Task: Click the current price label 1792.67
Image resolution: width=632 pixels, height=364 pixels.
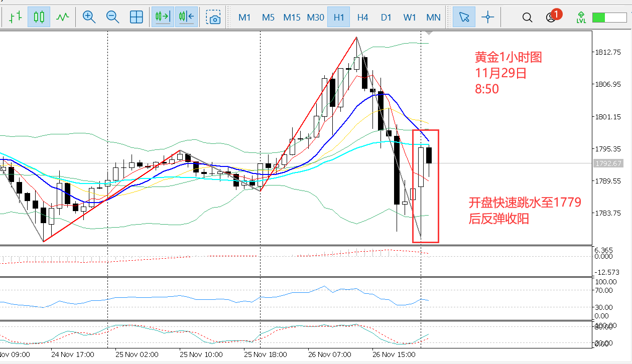Action: tap(608, 163)
